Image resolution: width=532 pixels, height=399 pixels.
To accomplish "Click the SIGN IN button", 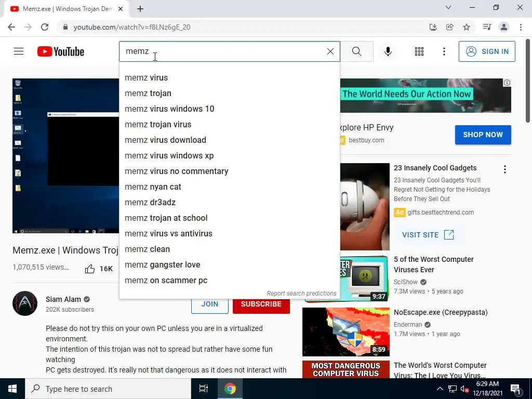I will (487, 51).
